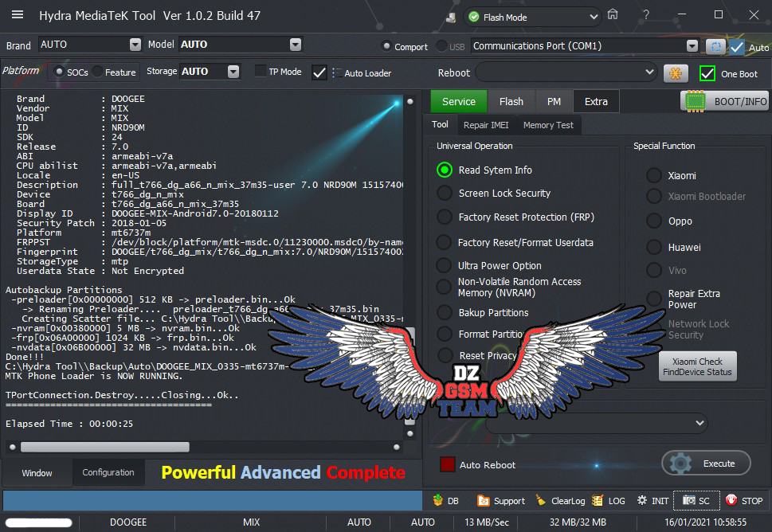The width and height of the screenshot is (772, 532).
Task: Click the Execute button
Action: [x=706, y=464]
